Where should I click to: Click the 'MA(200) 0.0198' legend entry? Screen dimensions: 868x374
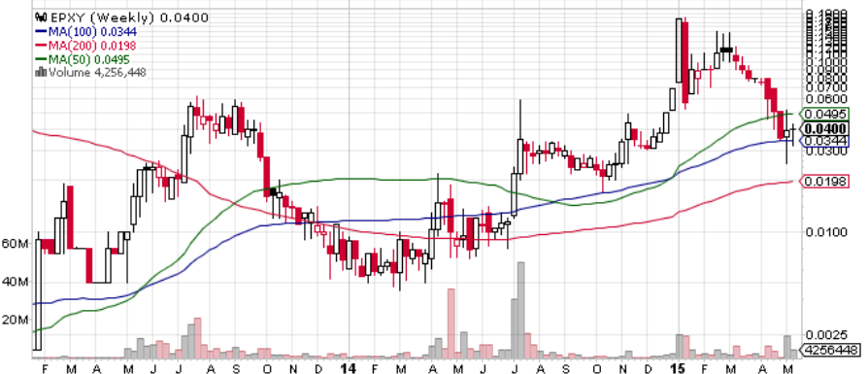click(93, 46)
